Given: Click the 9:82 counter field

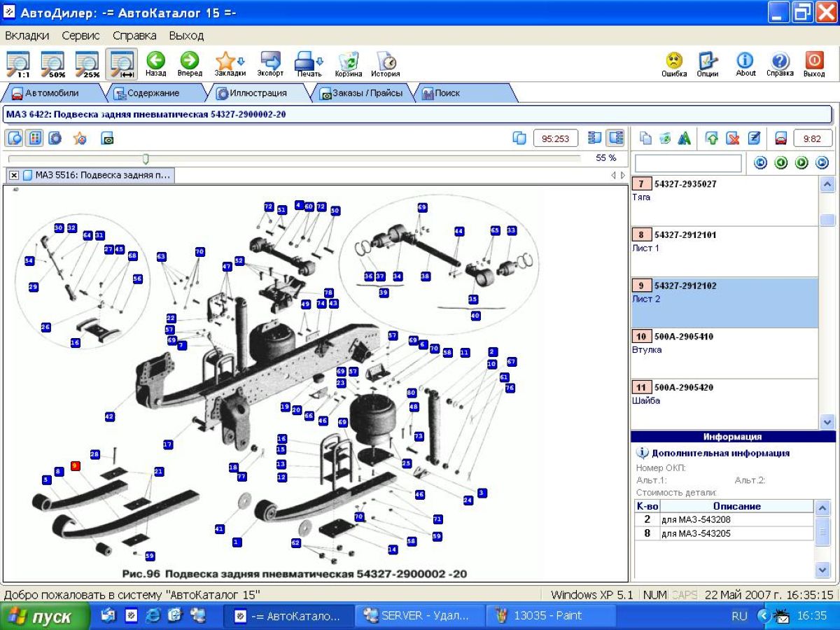Looking at the screenshot, I should [x=812, y=138].
